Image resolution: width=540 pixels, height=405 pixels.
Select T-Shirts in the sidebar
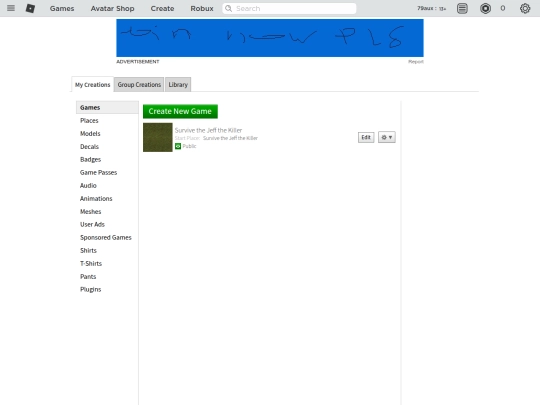pos(91,263)
